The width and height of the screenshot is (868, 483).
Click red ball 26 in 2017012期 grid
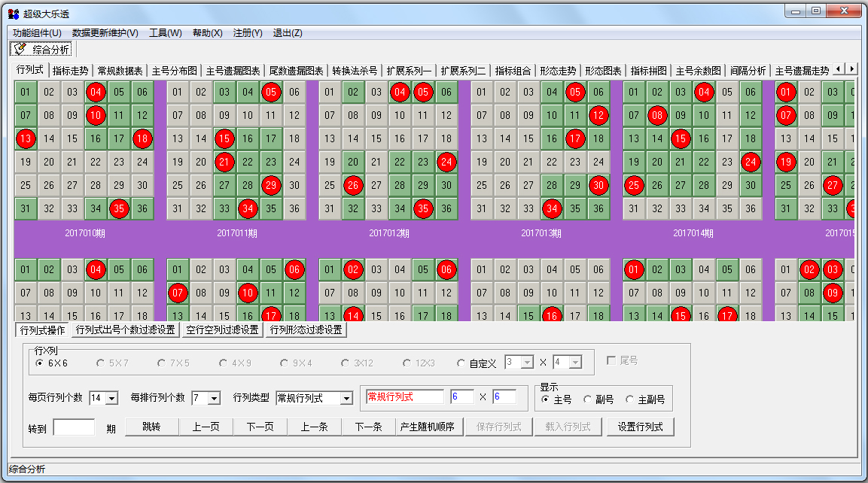(353, 185)
